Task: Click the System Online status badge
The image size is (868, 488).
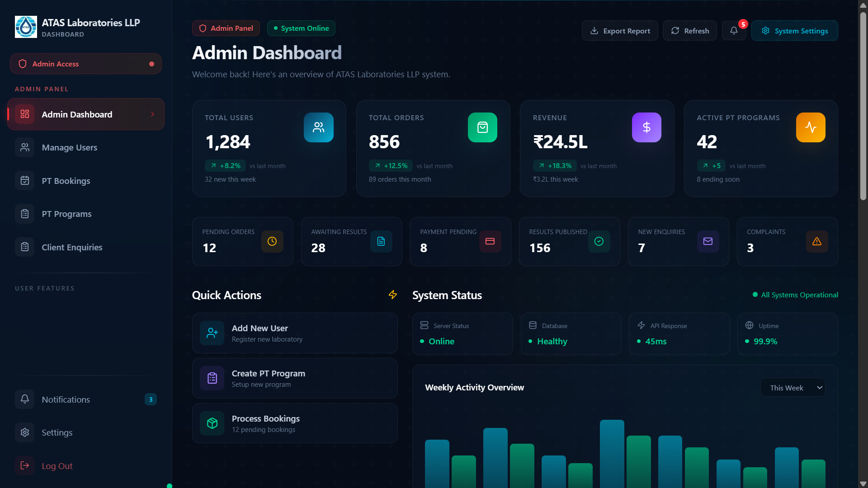Action: pos(301,28)
